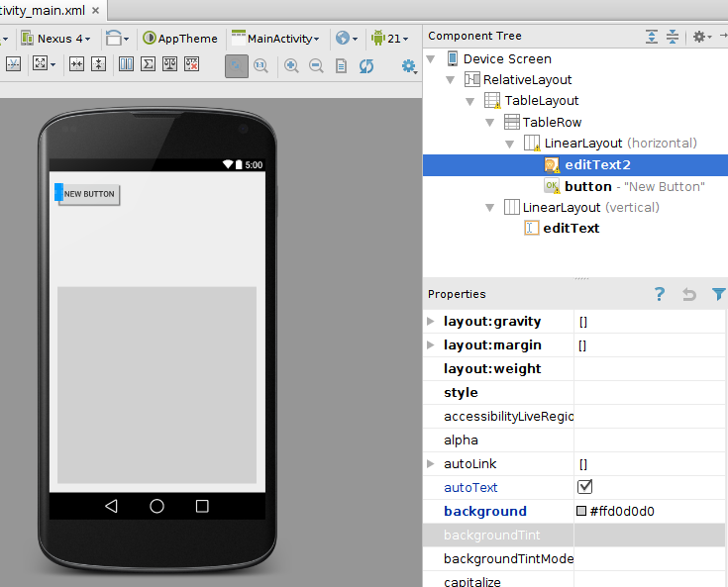Click the balance scales weight icon
Image resolution: width=728 pixels, height=587 pixels.
(170, 64)
